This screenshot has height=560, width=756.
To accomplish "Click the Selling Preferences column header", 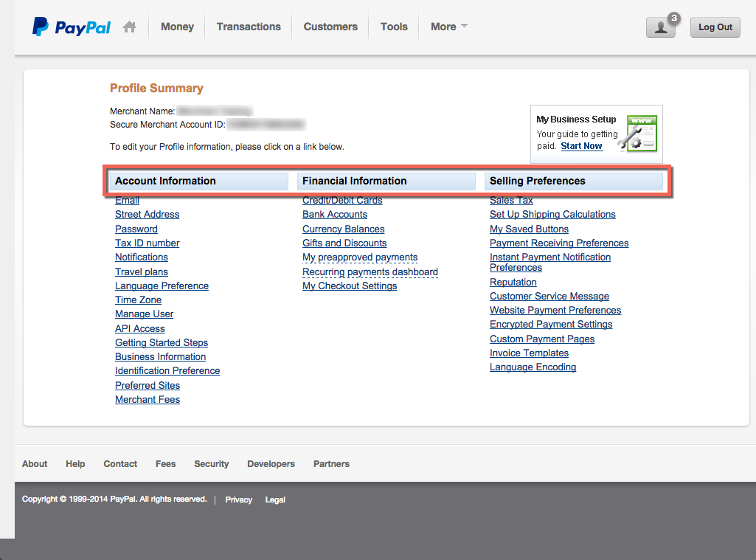I will (574, 181).
